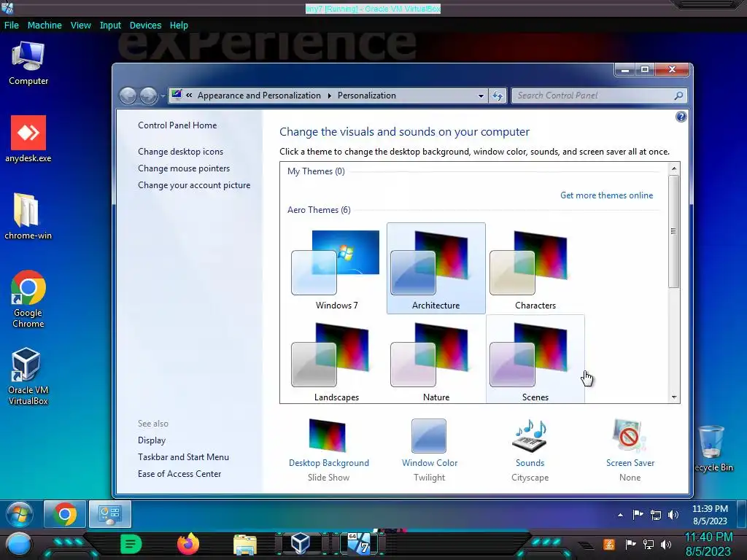
Task: Click the guest volume tray icon
Action: coord(673,515)
